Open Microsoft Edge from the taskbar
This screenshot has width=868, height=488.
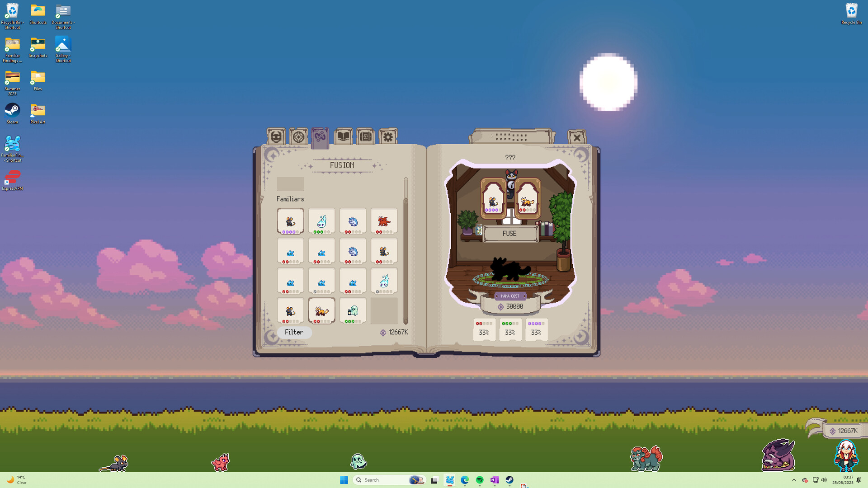click(465, 480)
